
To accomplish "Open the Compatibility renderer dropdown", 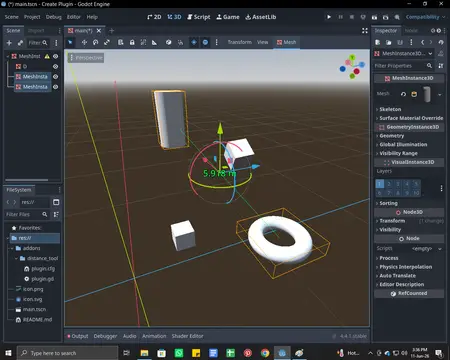I will (x=425, y=17).
